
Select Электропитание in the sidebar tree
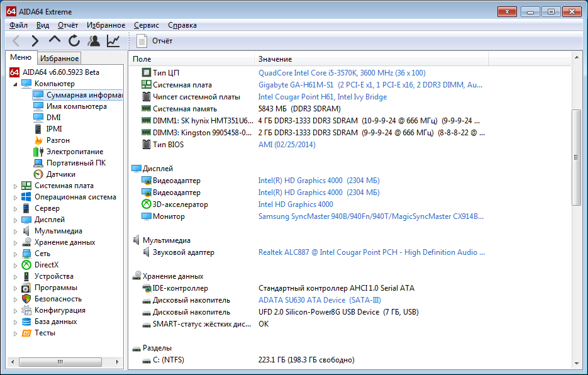tap(74, 152)
